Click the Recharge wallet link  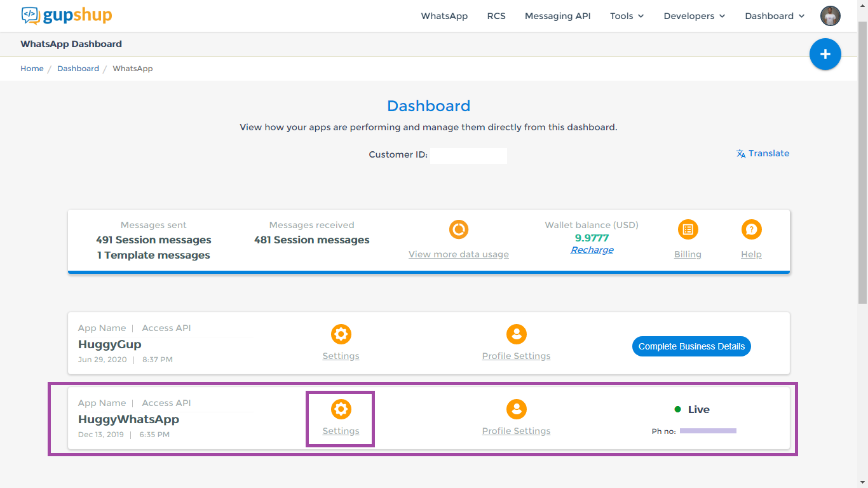(x=592, y=250)
